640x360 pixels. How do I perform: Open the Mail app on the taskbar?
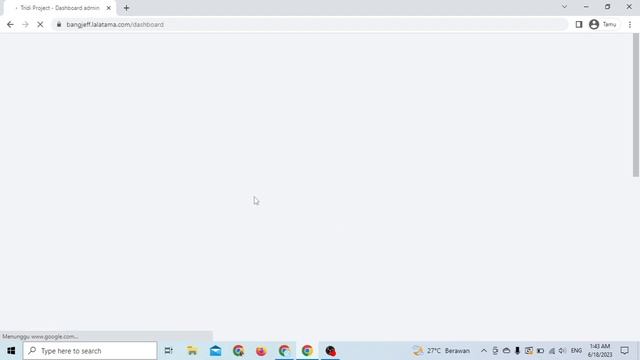tap(216, 351)
